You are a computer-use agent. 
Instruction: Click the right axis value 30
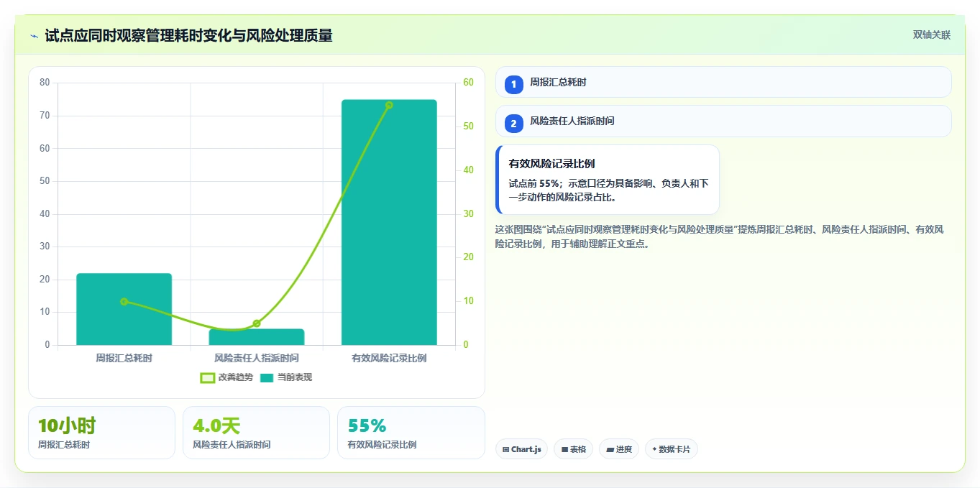(x=468, y=213)
